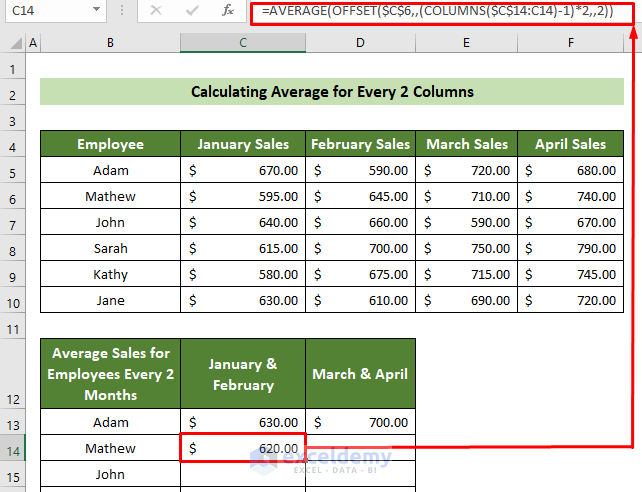Open the Insert Function (fx) dialog
The width and height of the screenshot is (642, 492).
point(228,11)
